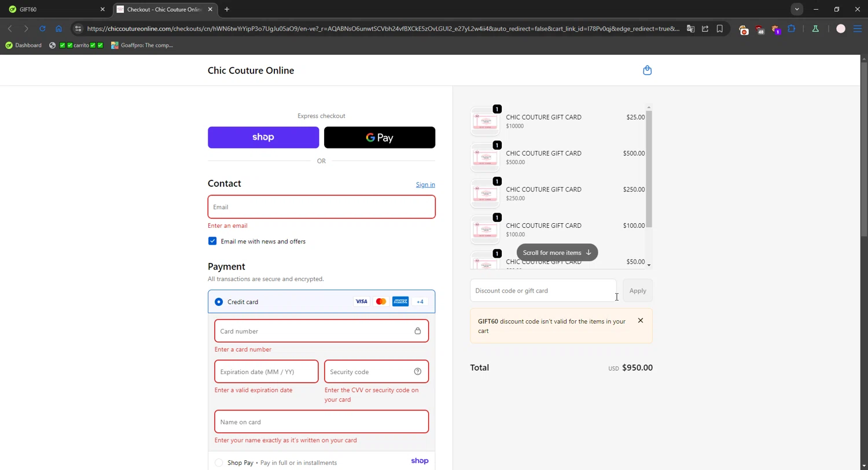Focus the Email input field
The image size is (868, 470).
coord(322,207)
